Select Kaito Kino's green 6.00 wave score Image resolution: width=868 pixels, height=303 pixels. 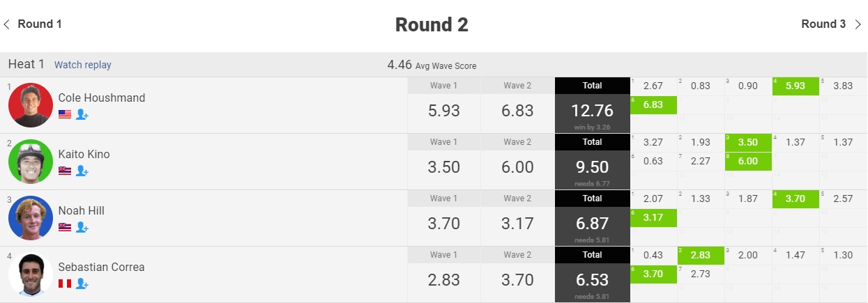tap(748, 161)
